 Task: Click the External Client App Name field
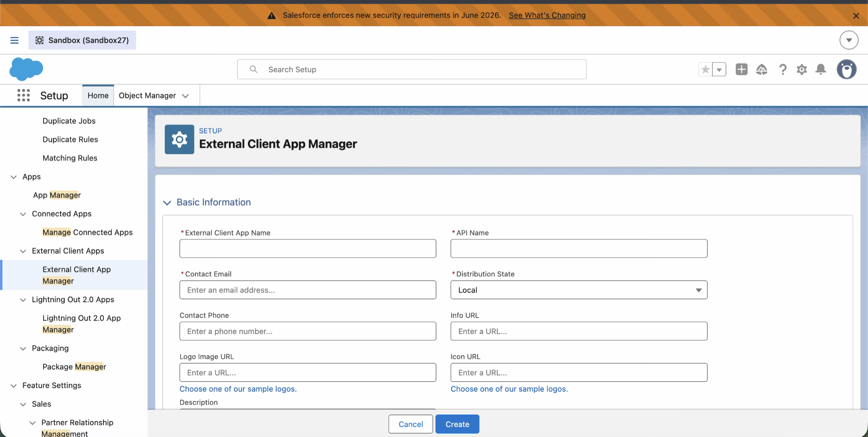pyautogui.click(x=308, y=248)
